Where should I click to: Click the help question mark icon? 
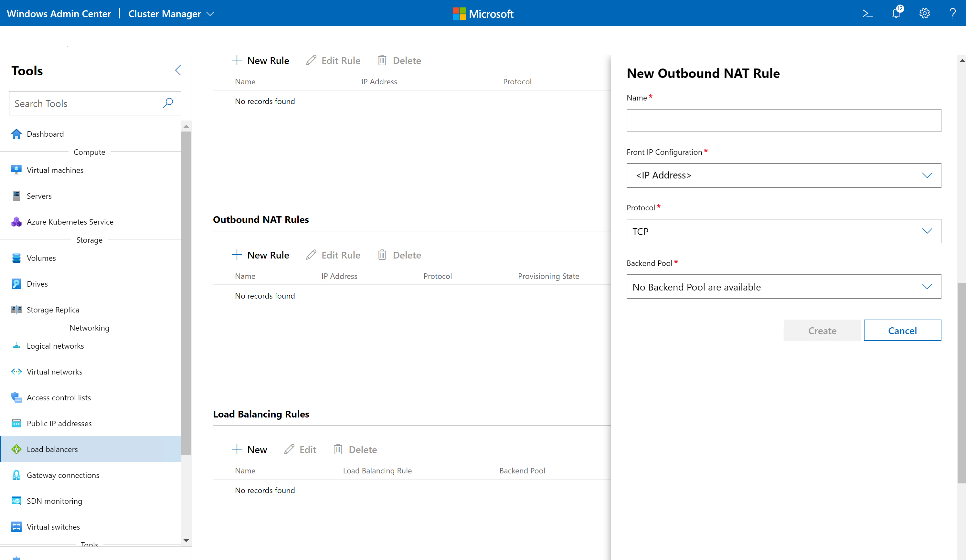click(x=952, y=14)
